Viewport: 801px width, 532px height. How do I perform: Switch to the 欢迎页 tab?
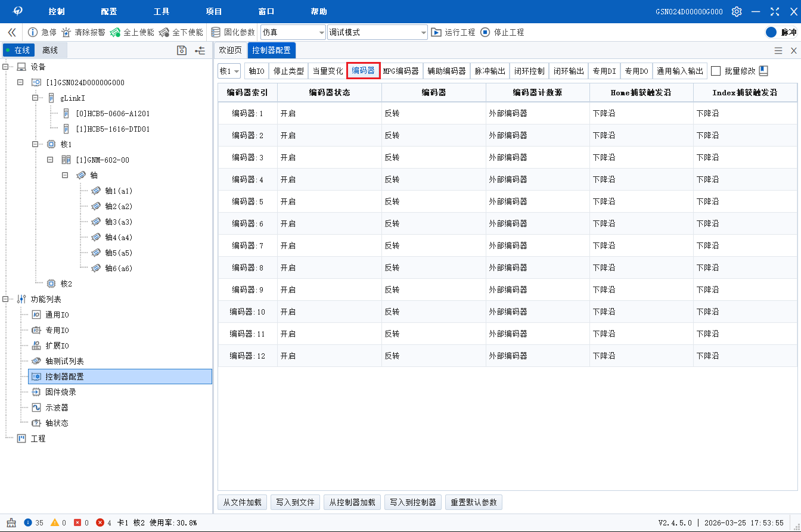[x=230, y=50]
